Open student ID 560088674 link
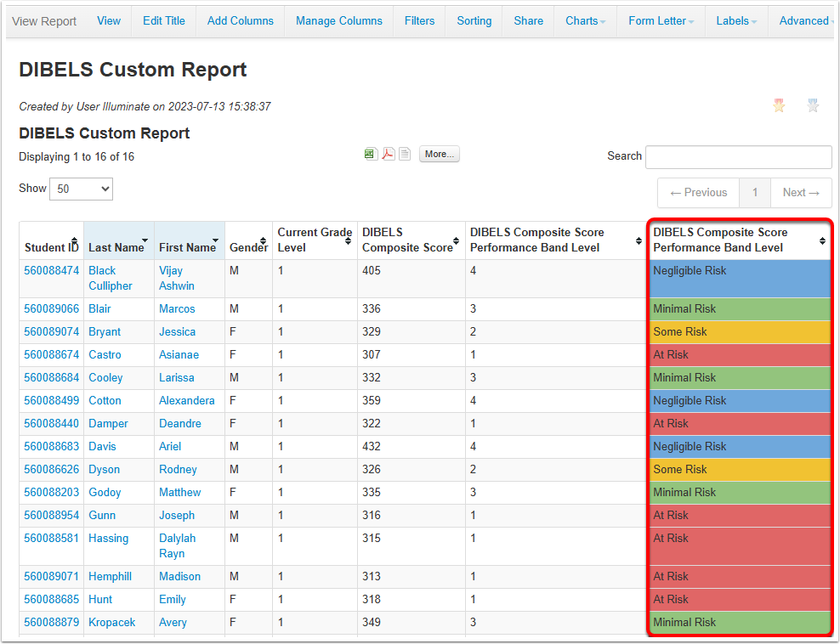The image size is (840, 644). (x=51, y=355)
